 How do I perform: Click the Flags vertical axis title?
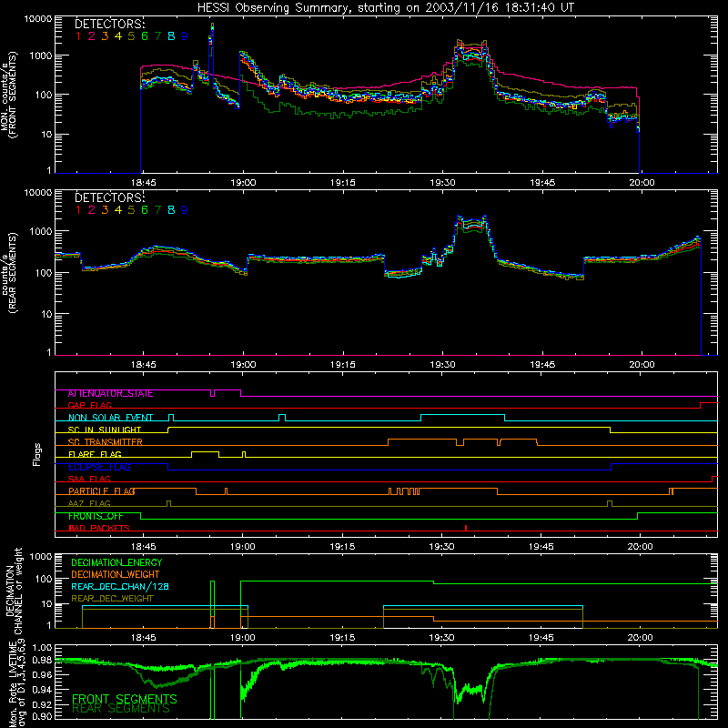pyautogui.click(x=37, y=455)
